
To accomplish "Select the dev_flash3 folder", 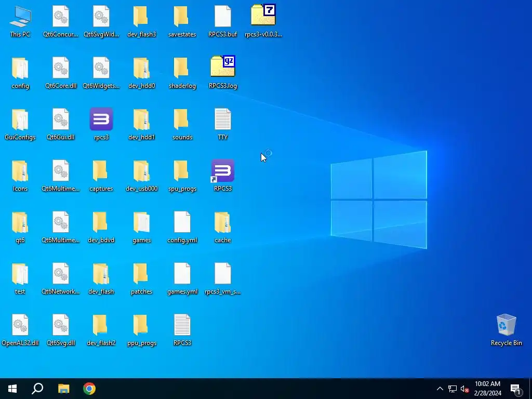I will [141, 21].
